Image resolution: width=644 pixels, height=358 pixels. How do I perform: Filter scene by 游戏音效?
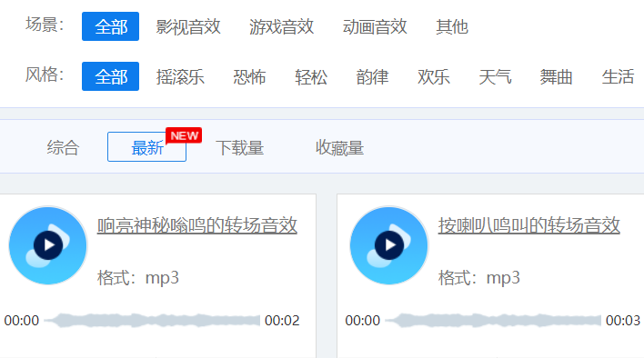click(281, 27)
